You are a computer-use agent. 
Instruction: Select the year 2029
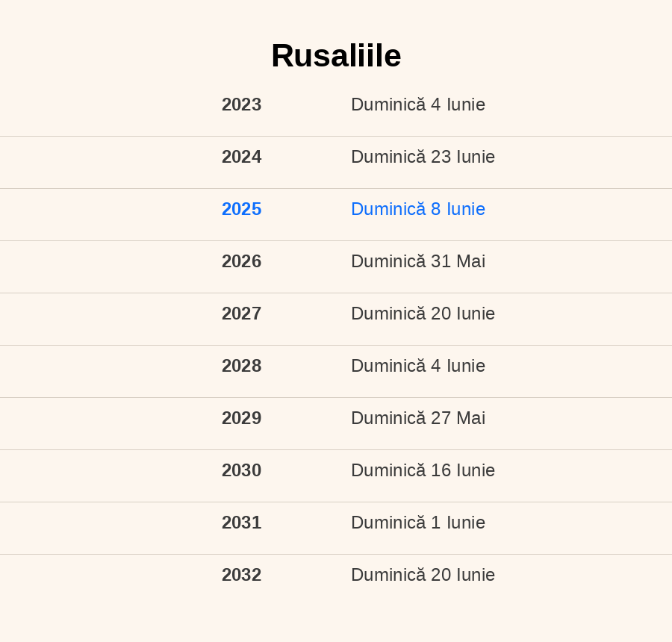pyautogui.click(x=241, y=418)
